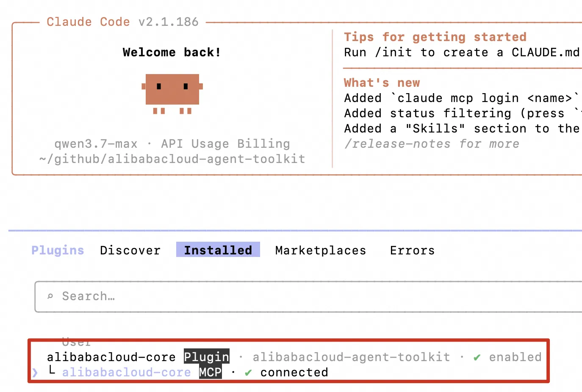Click the MCP badge on alibabacloud-core
This screenshot has width=582, height=392.
[x=211, y=372]
